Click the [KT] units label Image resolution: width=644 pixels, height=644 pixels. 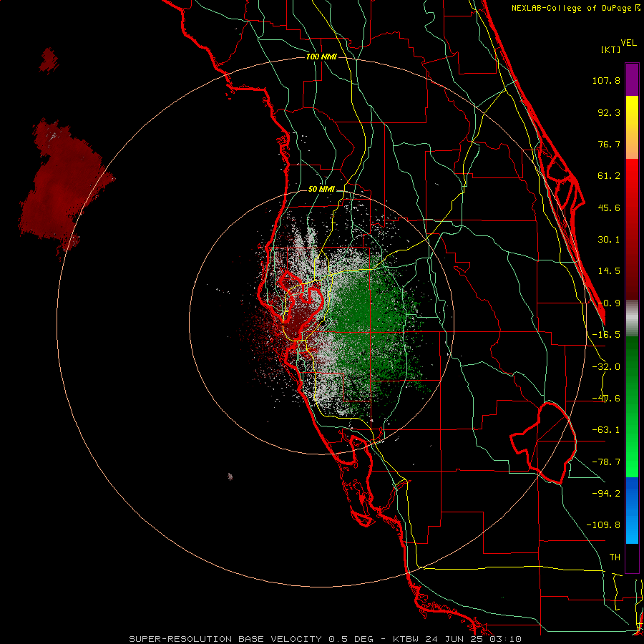611,49
